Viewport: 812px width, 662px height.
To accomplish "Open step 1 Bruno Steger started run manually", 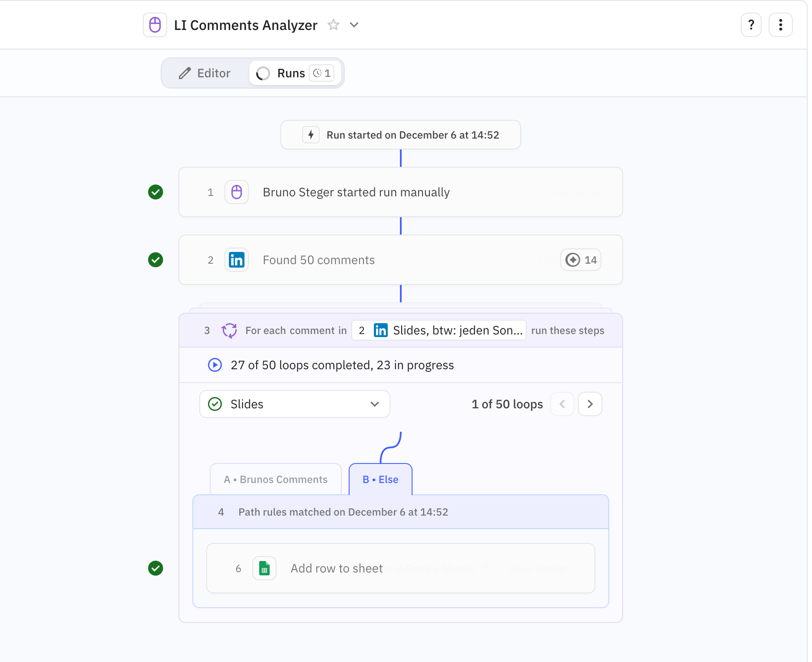I will (400, 192).
